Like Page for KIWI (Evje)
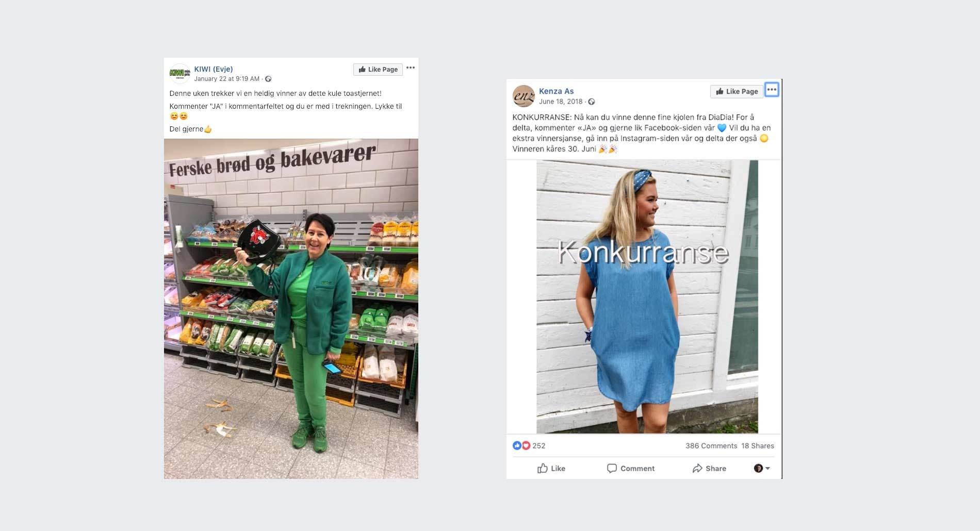Viewport: 980px width, 531px height. pos(378,69)
